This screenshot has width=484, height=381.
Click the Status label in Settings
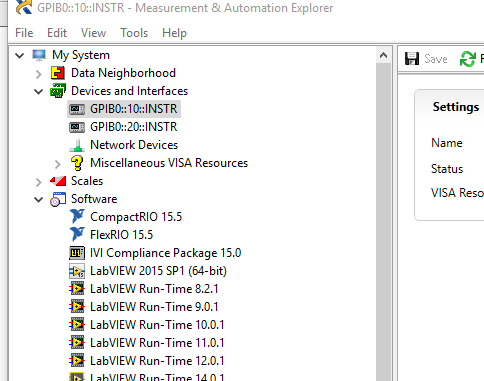(447, 169)
